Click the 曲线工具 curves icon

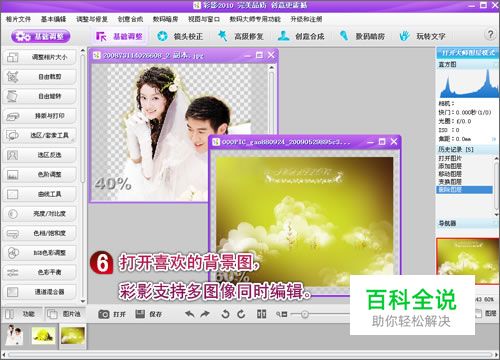(x=13, y=194)
